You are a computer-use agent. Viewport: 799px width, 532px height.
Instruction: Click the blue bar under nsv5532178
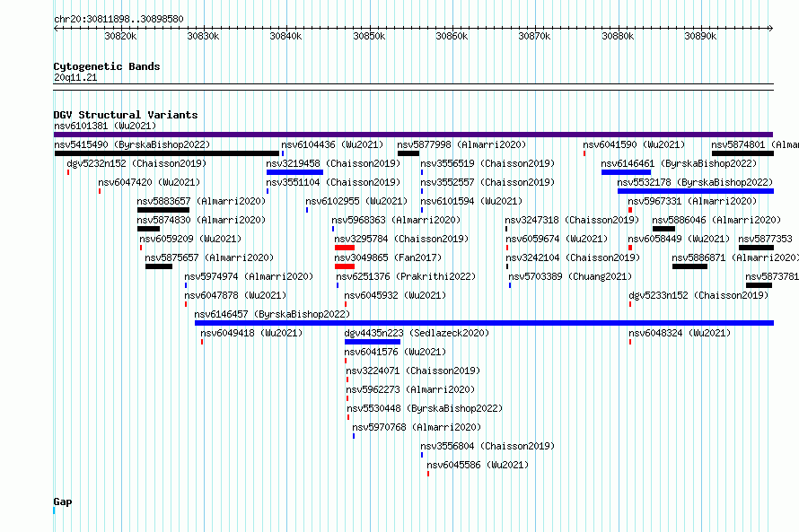pyautogui.click(x=696, y=191)
